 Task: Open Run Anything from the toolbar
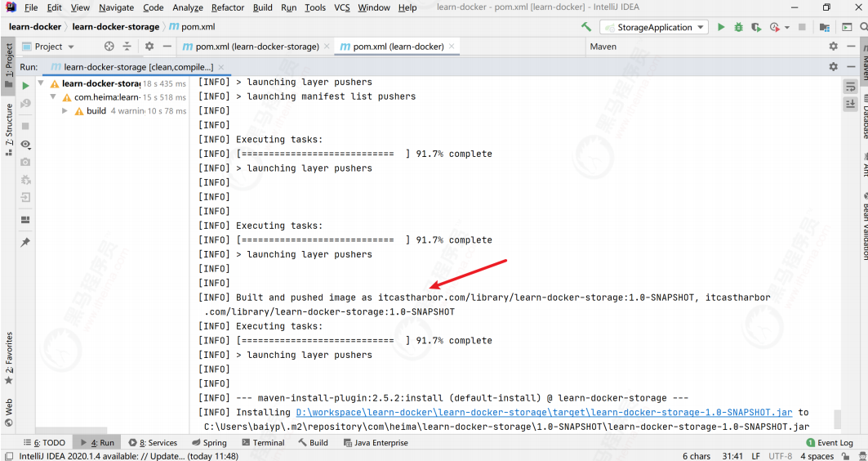click(847, 27)
